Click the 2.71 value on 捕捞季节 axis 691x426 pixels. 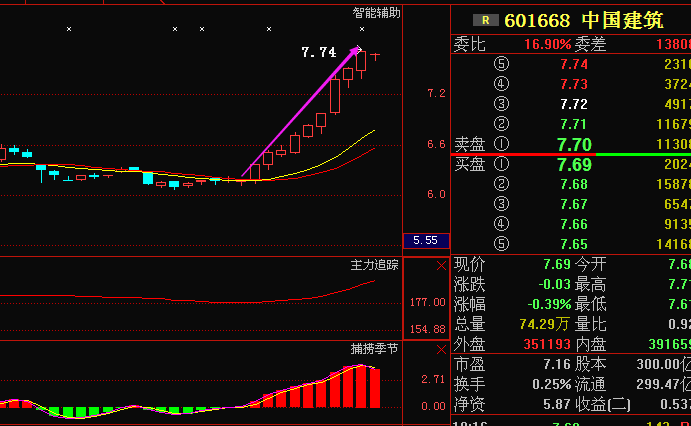[x=433, y=379]
